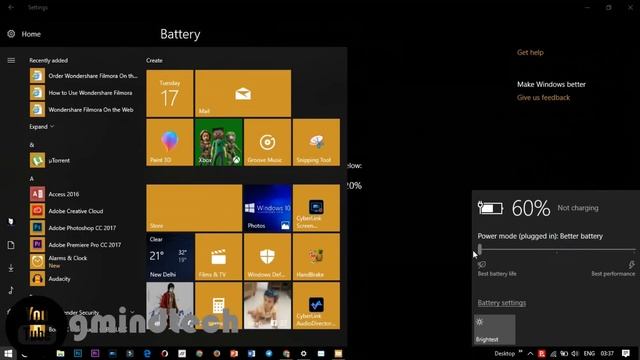The width and height of the screenshot is (640, 360).
Task: Launch Microsoft Edge from the taskbar
Action: click(x=147, y=353)
